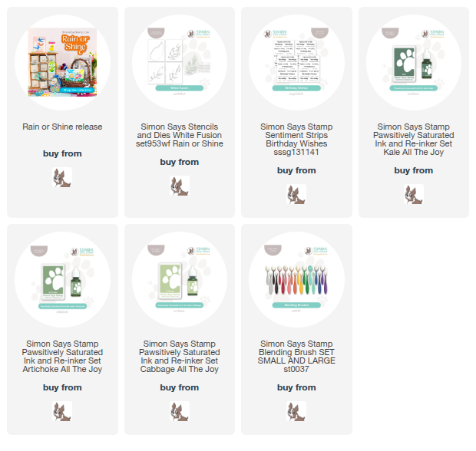The height and width of the screenshot is (451, 476).
Task: Click the Stencils and Dies White Fusion title
Action: [180, 135]
